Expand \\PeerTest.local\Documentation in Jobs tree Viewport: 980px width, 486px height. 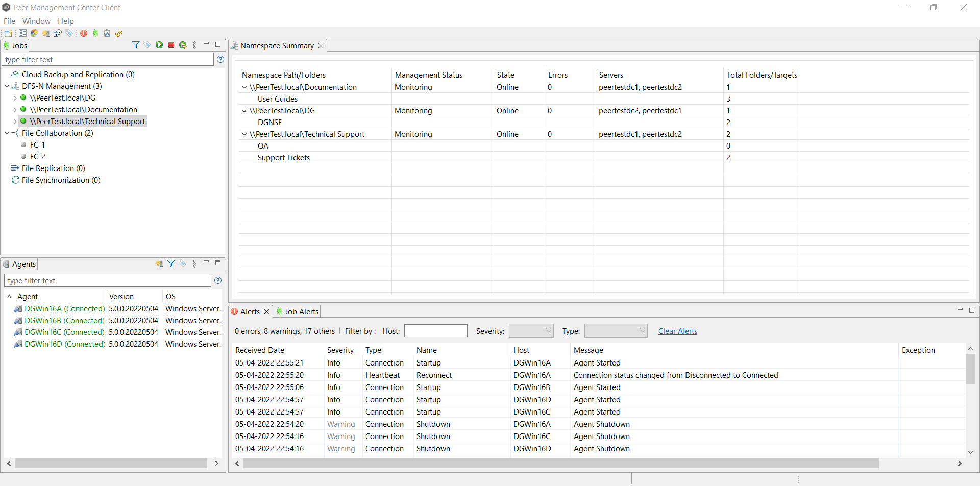click(x=15, y=110)
